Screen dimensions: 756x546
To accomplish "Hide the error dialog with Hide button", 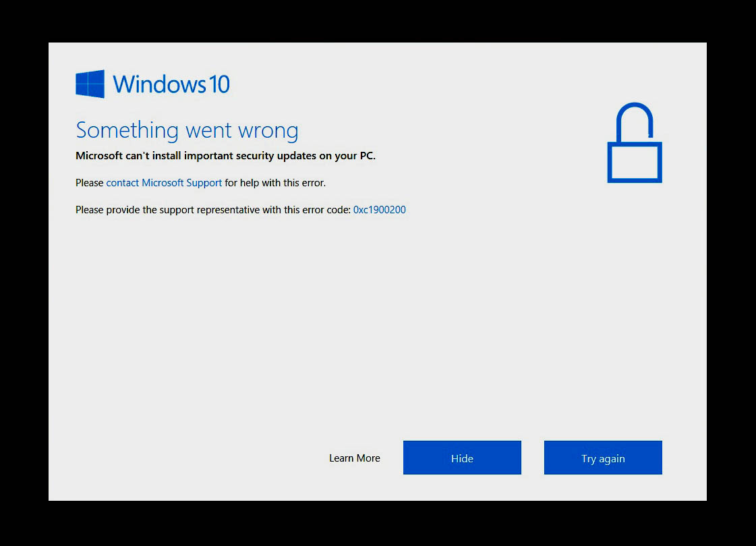I will tap(462, 458).
